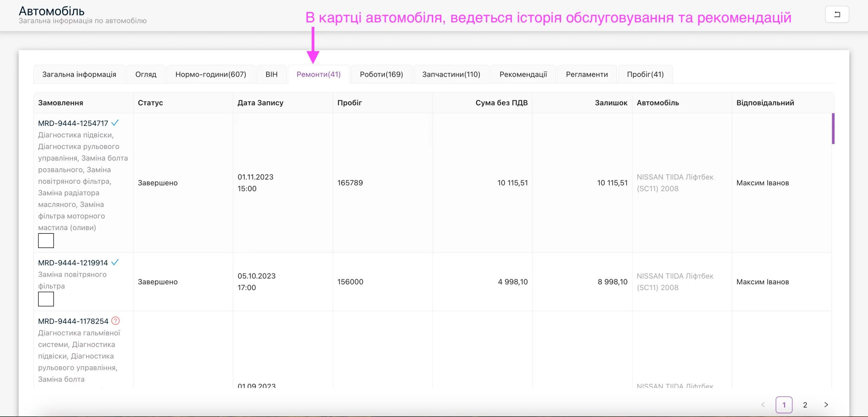
Task: Click Завершено status in the 165789 row
Action: coord(158,183)
